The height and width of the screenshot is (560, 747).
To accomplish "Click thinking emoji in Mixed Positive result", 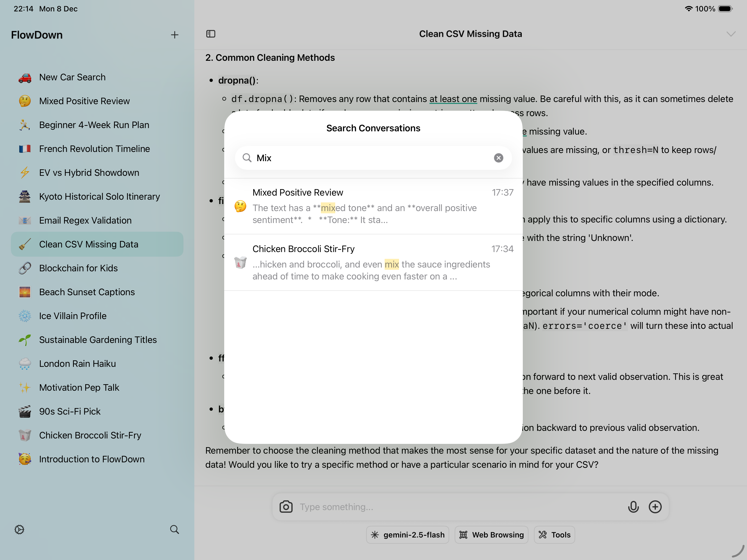I will point(240,206).
